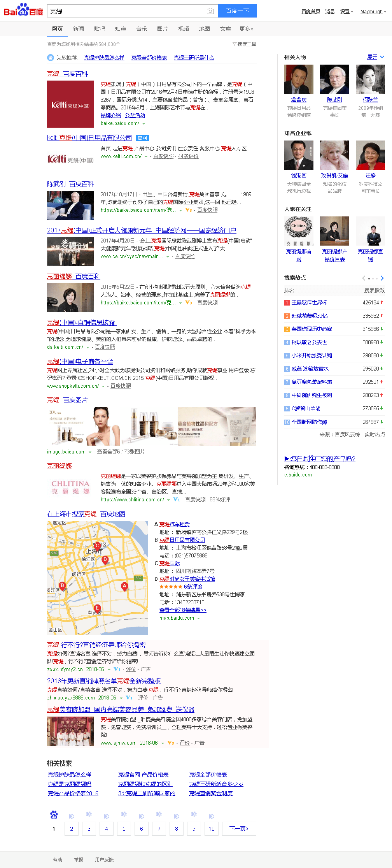This screenshot has width=392, height=868.
Task: Switch to 地图 tab
Action: click(205, 29)
